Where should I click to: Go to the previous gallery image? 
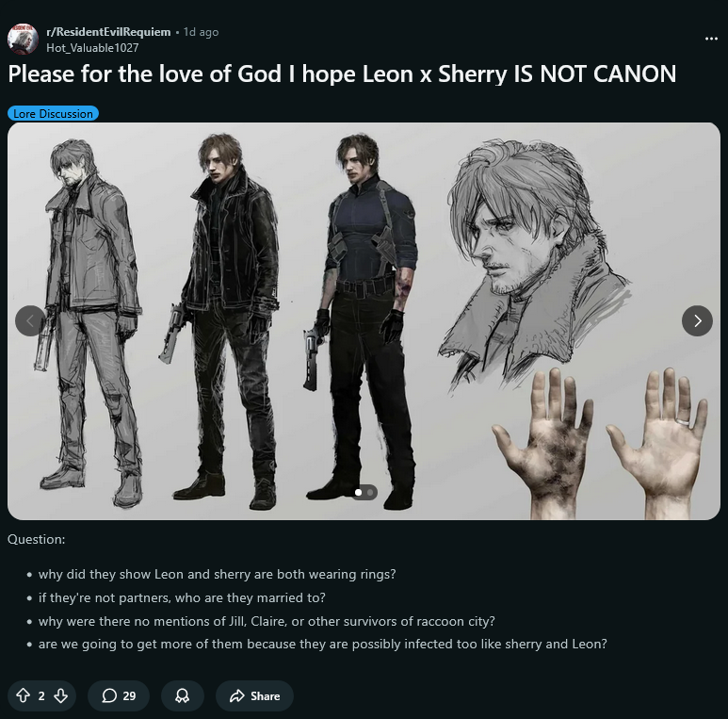point(30,320)
